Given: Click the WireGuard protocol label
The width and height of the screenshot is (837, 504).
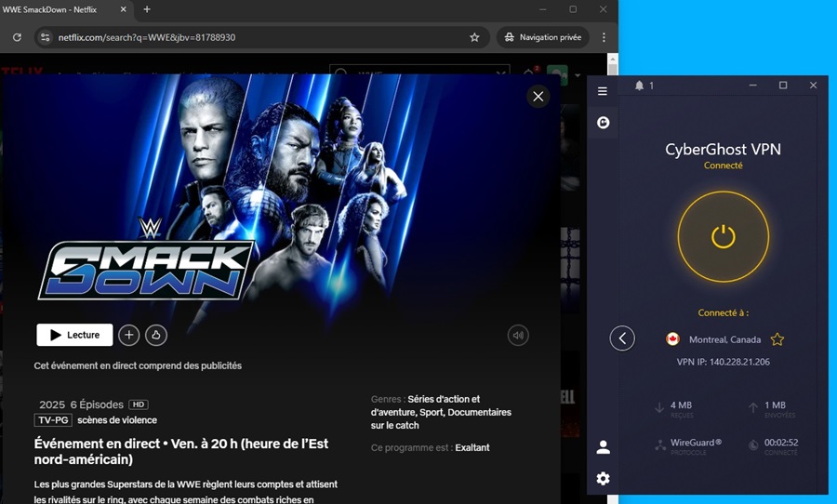Looking at the screenshot, I should tap(696, 443).
